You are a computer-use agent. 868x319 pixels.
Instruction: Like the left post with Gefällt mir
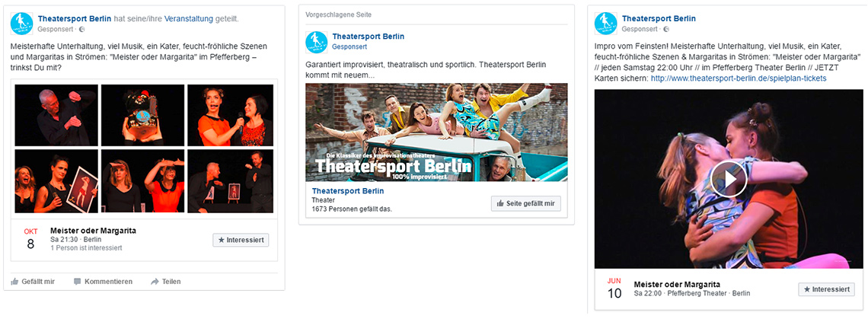pos(34,282)
